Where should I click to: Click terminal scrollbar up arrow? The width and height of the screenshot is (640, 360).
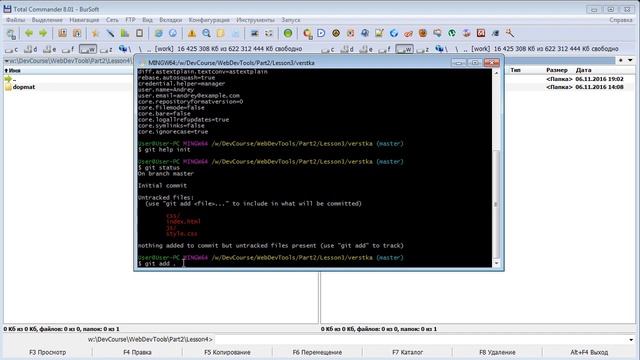pyautogui.click(x=496, y=73)
